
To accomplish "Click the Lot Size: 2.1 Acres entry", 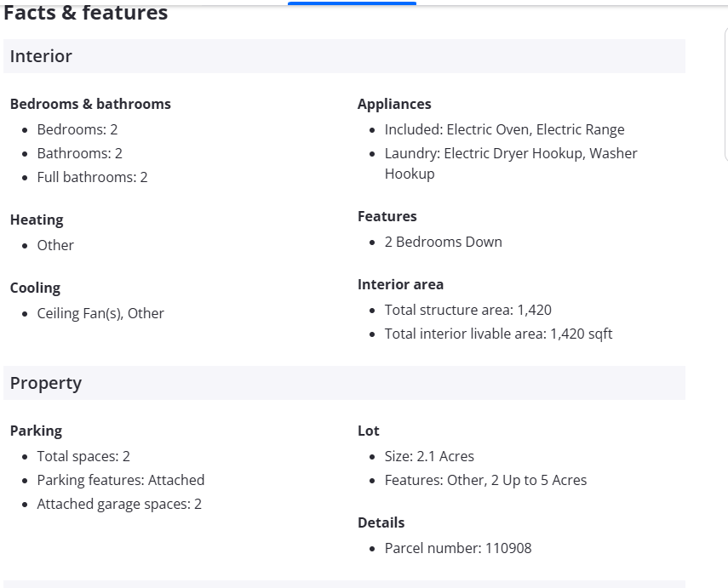I will [429, 456].
